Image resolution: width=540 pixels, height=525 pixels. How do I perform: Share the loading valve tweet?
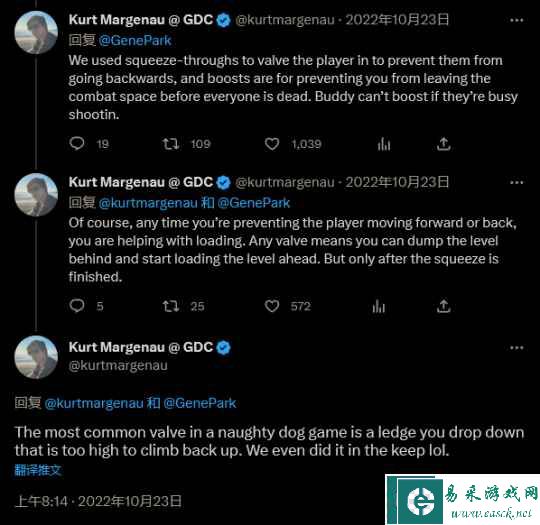click(x=444, y=306)
